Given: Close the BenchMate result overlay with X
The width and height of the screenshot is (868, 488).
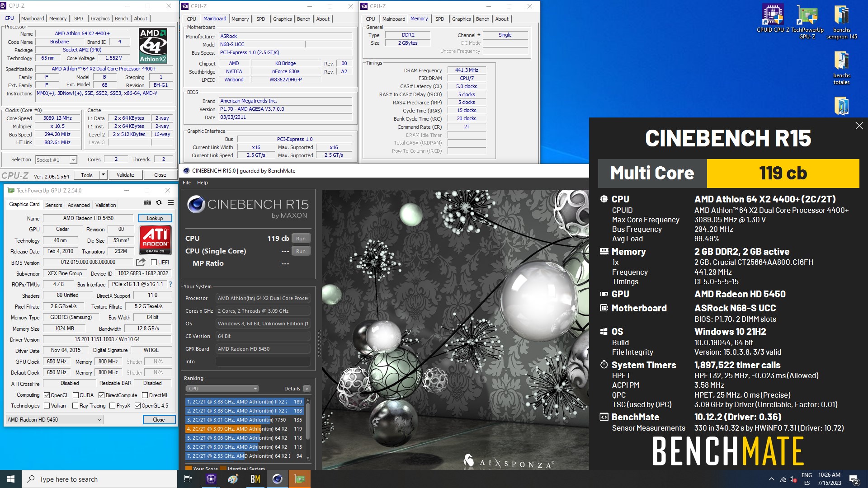Looking at the screenshot, I should tap(859, 126).
